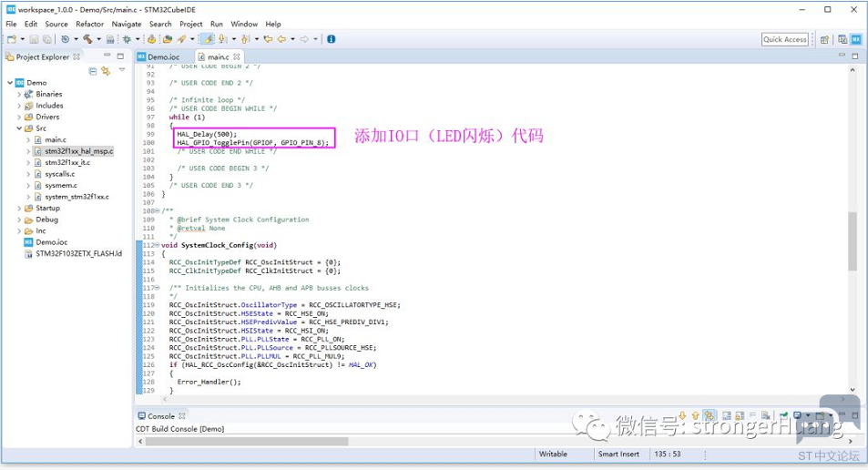The height and width of the screenshot is (470, 868).
Task: Open the Navigate menu
Action: pos(127,24)
